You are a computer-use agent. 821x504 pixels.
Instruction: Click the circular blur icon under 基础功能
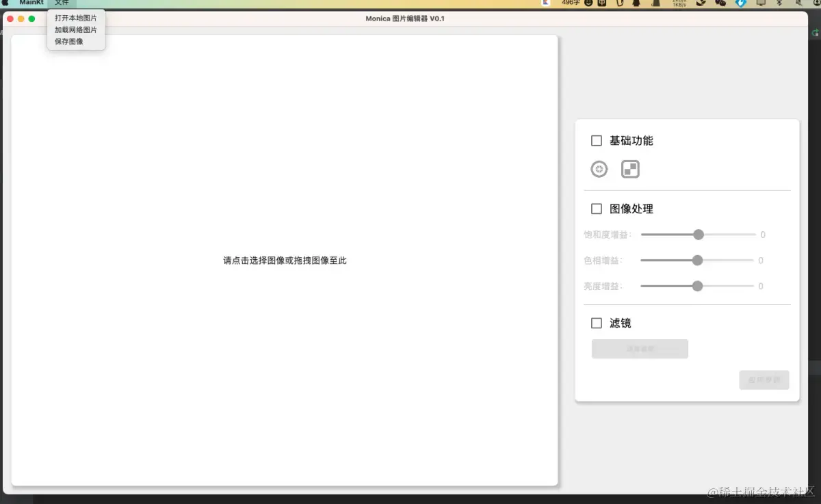(x=599, y=169)
